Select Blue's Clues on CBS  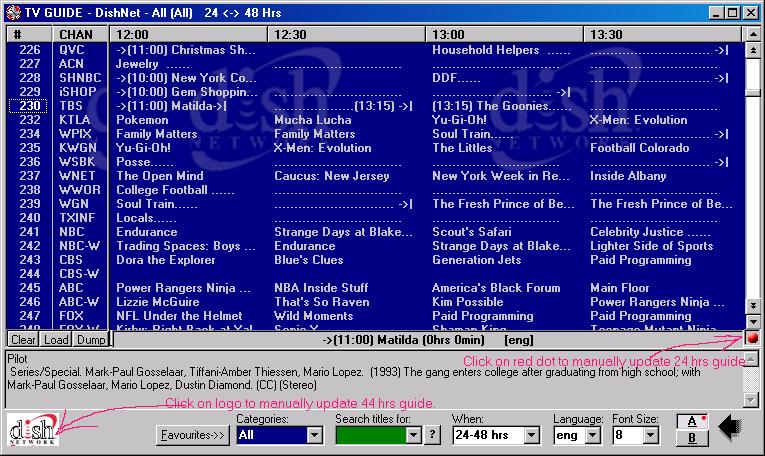point(308,260)
